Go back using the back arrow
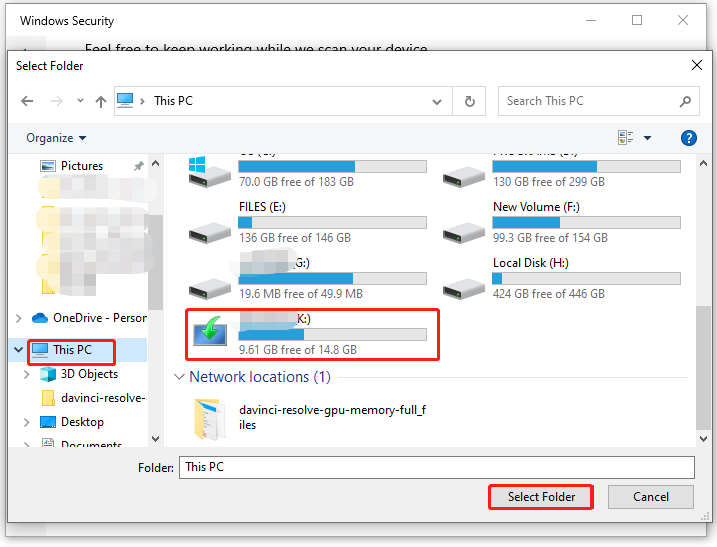The image size is (717, 547). pos(27,101)
